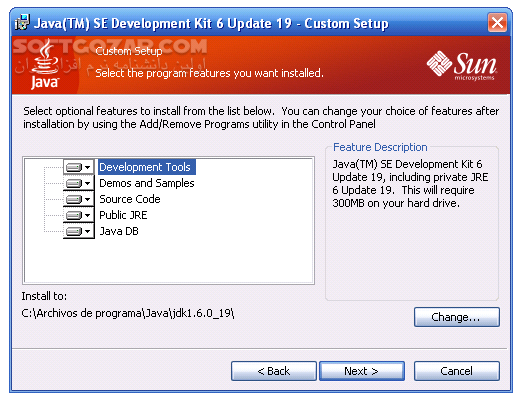Select the Demos and Samples feature

[147, 183]
